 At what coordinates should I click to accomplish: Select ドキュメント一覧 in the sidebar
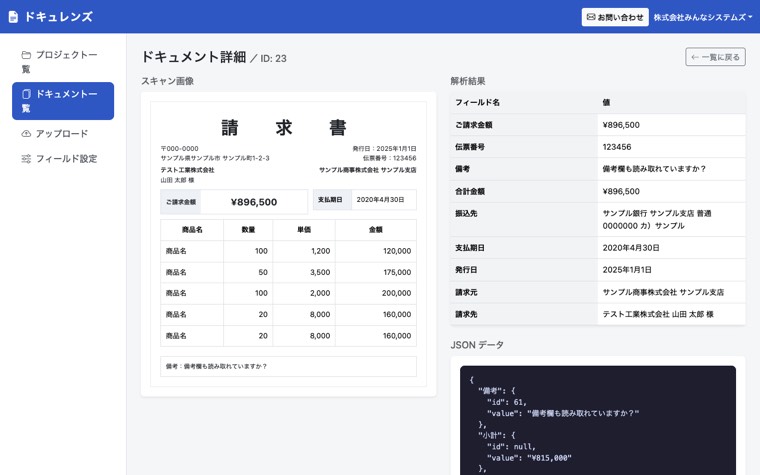coord(63,101)
